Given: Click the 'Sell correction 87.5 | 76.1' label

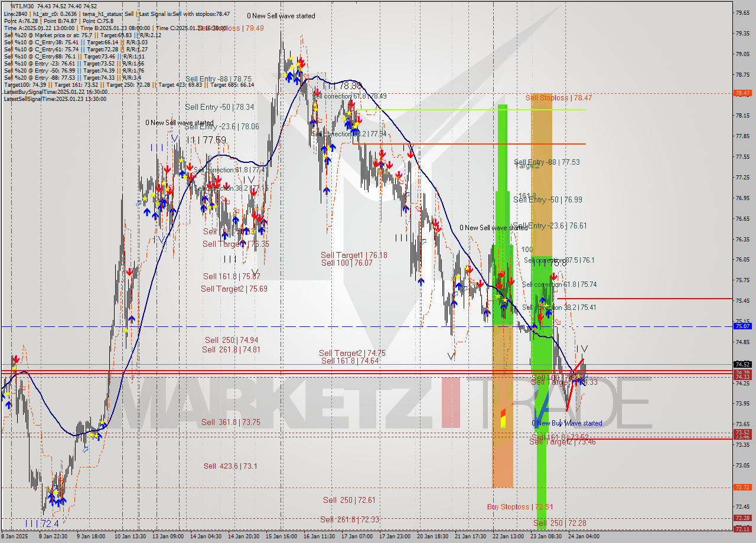Looking at the screenshot, I should pyautogui.click(x=559, y=260).
